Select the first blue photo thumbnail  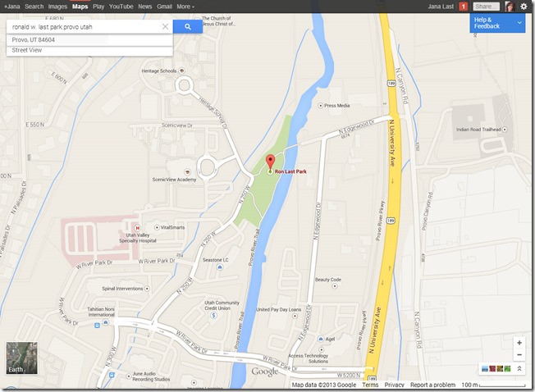pos(485,368)
